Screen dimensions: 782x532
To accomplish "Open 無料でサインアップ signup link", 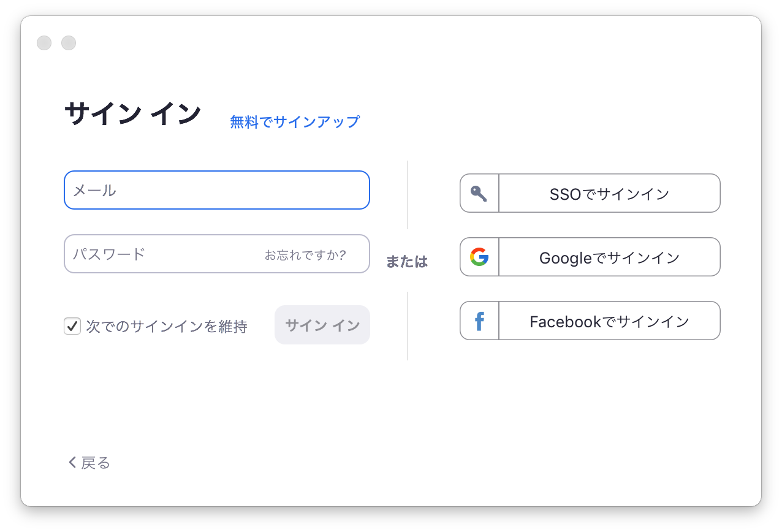I will (295, 121).
